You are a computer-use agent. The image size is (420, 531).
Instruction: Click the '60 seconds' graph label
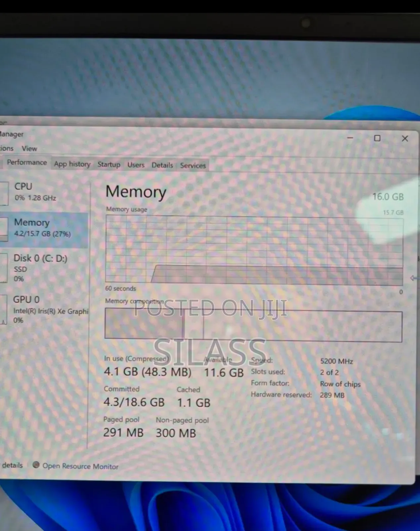[x=120, y=288]
